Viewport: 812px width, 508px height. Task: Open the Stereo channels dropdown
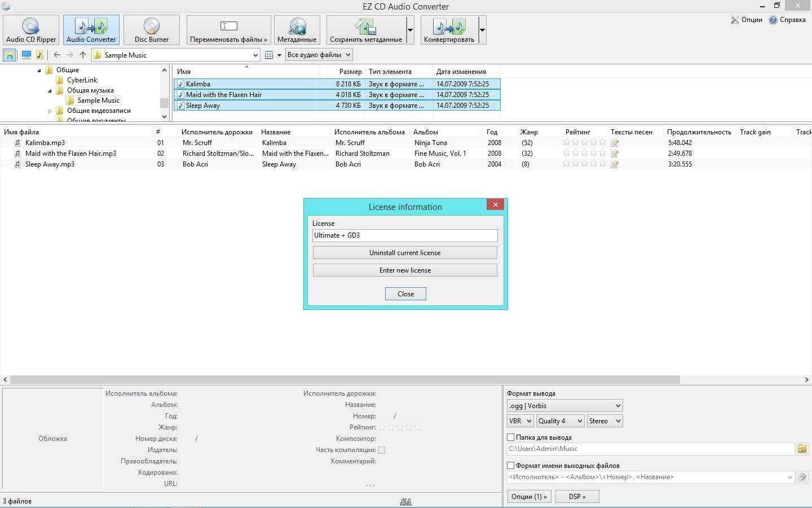coord(604,421)
